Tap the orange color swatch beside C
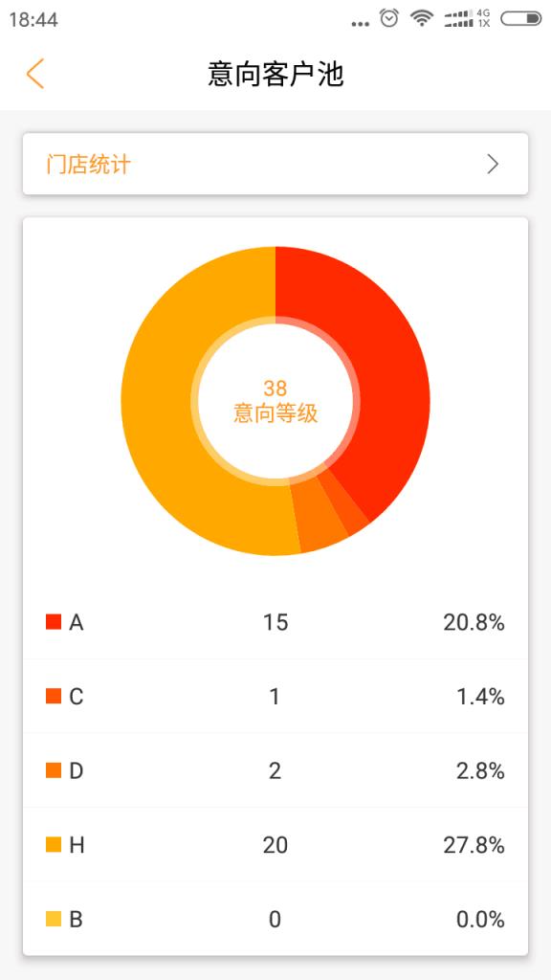Viewport: 551px width, 980px height. [55, 696]
